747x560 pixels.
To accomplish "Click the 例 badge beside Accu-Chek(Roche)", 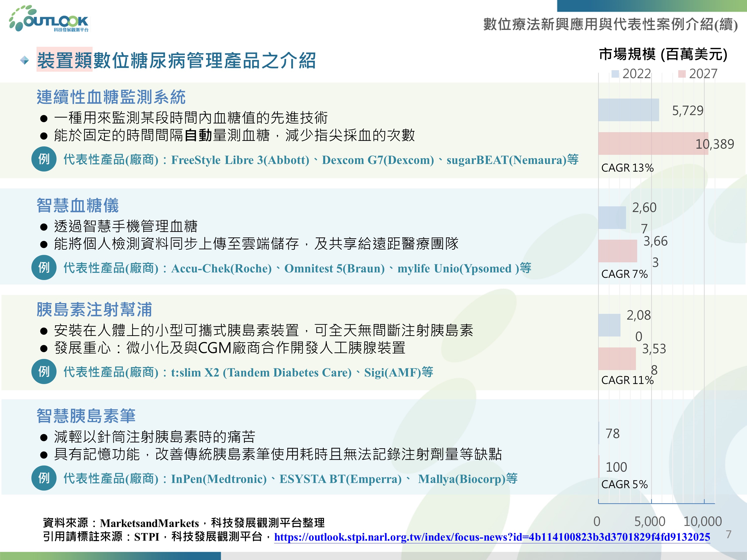I will (x=44, y=268).
